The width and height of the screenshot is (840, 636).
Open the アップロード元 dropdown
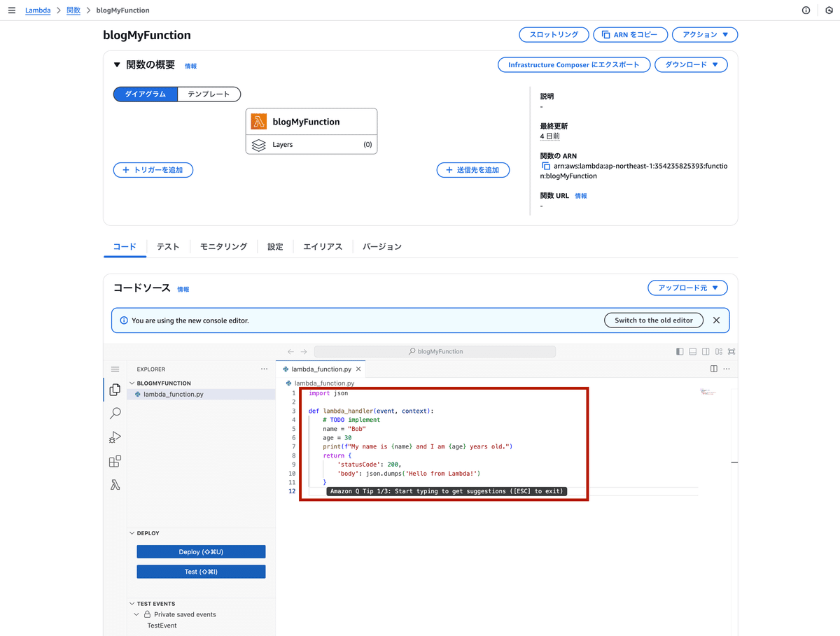(687, 288)
